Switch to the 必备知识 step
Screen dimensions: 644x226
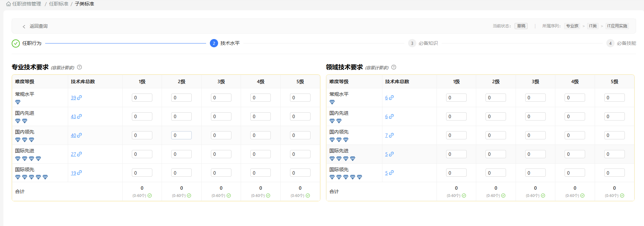click(x=428, y=43)
